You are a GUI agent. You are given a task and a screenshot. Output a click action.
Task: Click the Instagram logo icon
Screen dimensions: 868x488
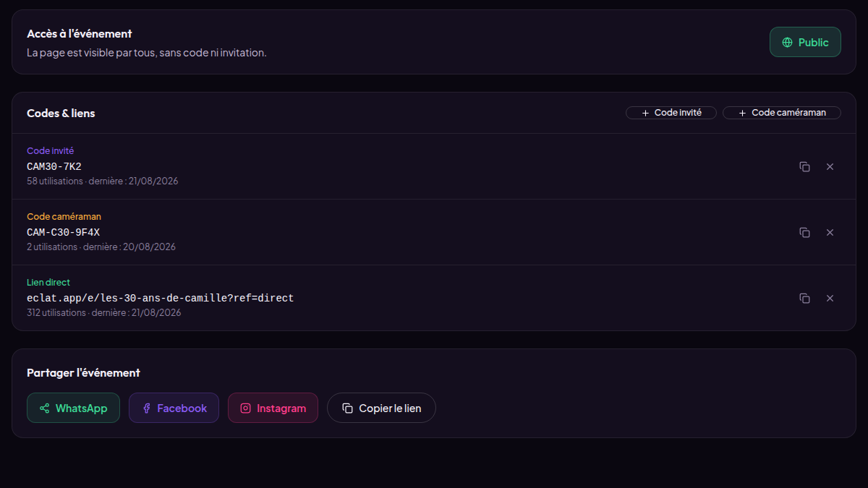point(245,408)
